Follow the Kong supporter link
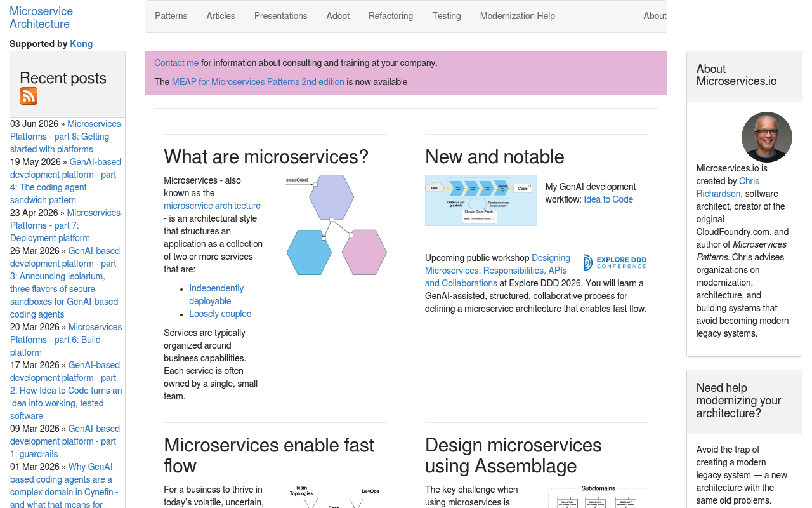The width and height of the screenshot is (812, 508). point(81,44)
